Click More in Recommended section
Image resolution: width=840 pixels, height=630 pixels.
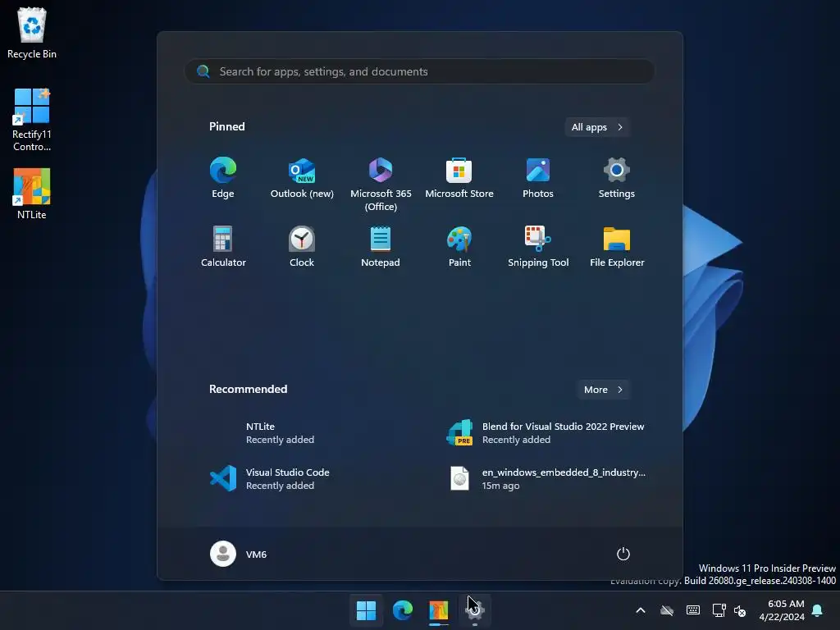pyautogui.click(x=603, y=390)
